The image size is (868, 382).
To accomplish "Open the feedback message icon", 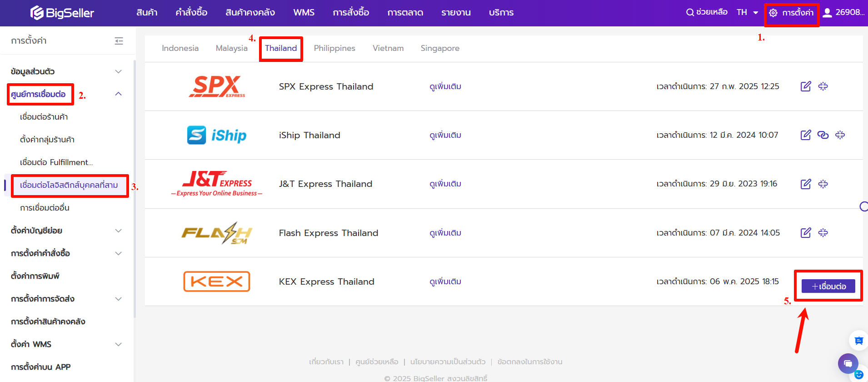I will coord(858,341).
